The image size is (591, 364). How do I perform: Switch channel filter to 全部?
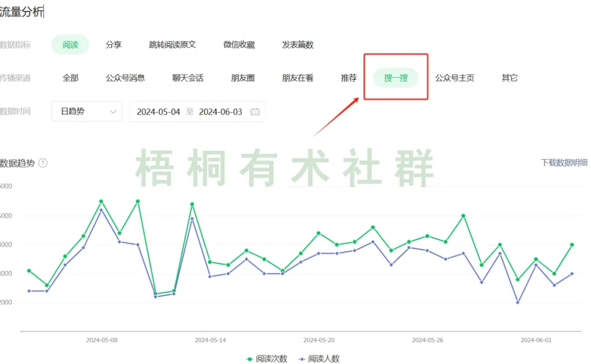tap(69, 78)
